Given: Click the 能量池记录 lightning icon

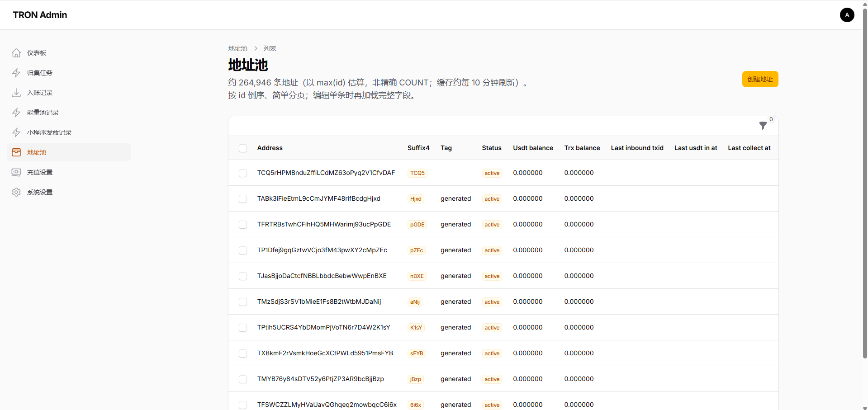Looking at the screenshot, I should (x=16, y=113).
